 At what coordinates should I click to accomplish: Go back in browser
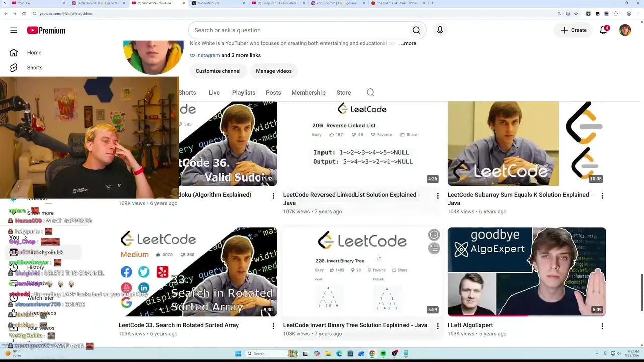(x=6, y=14)
